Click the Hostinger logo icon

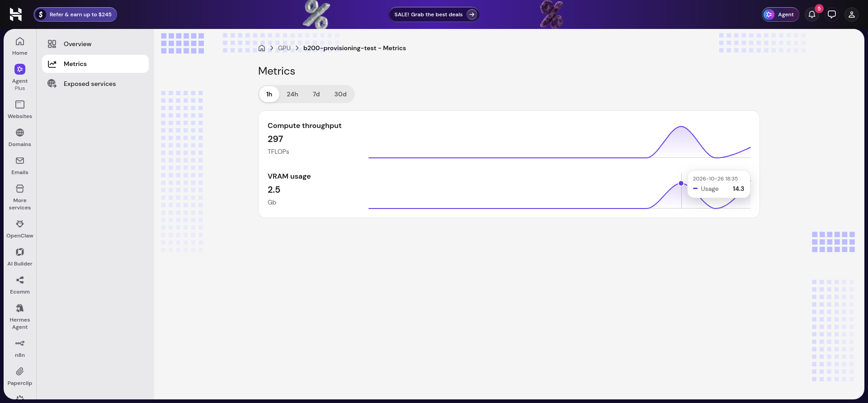pyautogui.click(x=16, y=14)
